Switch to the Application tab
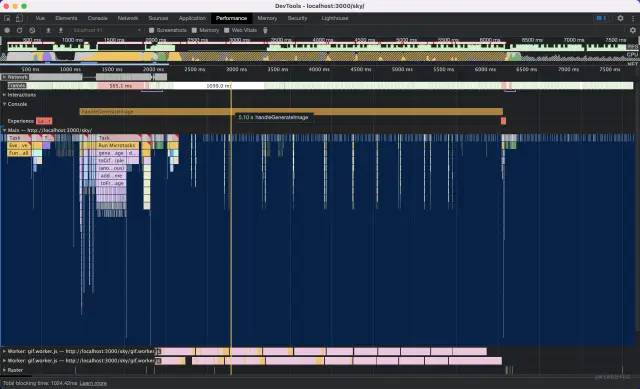The width and height of the screenshot is (640, 389). click(192, 18)
